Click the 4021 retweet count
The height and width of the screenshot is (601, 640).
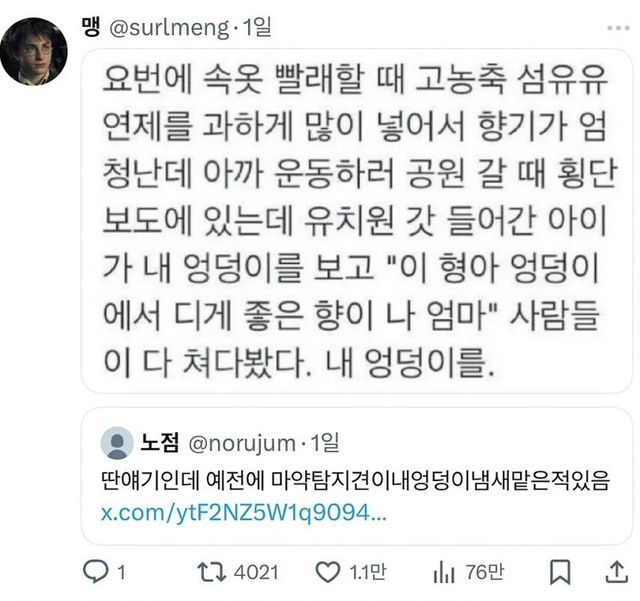pos(254,572)
